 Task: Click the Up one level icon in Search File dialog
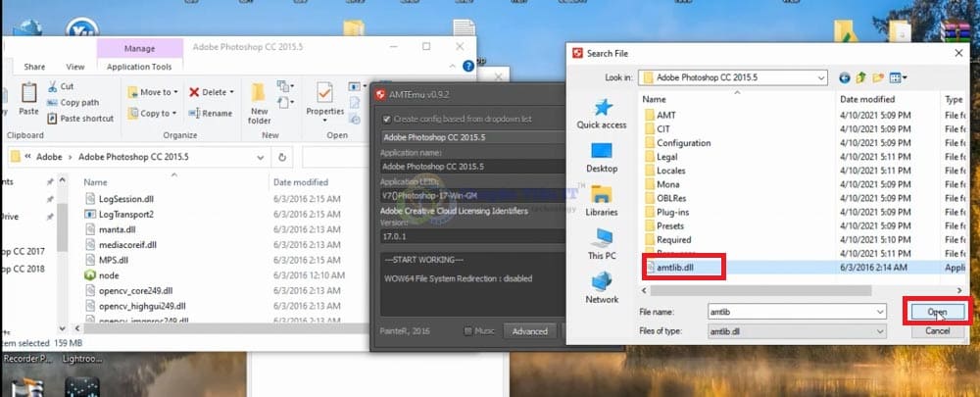861,78
